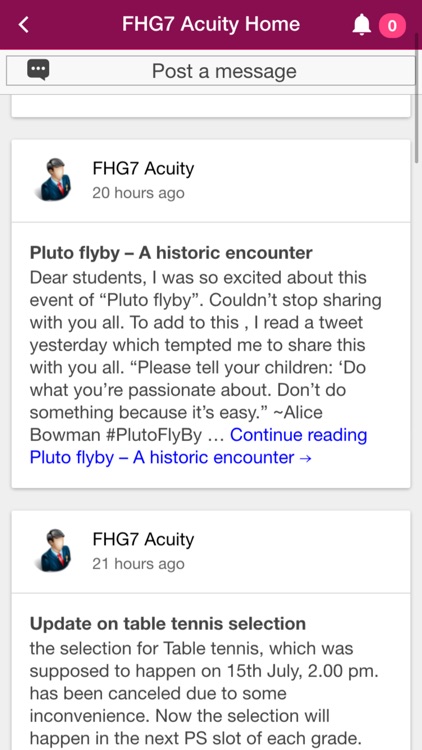Image resolution: width=422 pixels, height=750 pixels.
Task: Select the FHG7 Acuity Home title
Action: click(x=211, y=24)
